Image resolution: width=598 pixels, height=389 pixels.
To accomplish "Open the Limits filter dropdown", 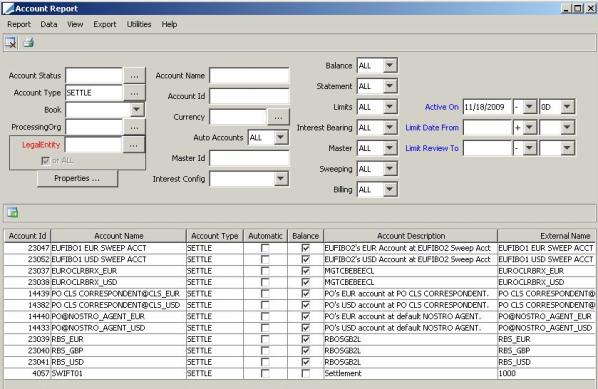I will (390, 106).
